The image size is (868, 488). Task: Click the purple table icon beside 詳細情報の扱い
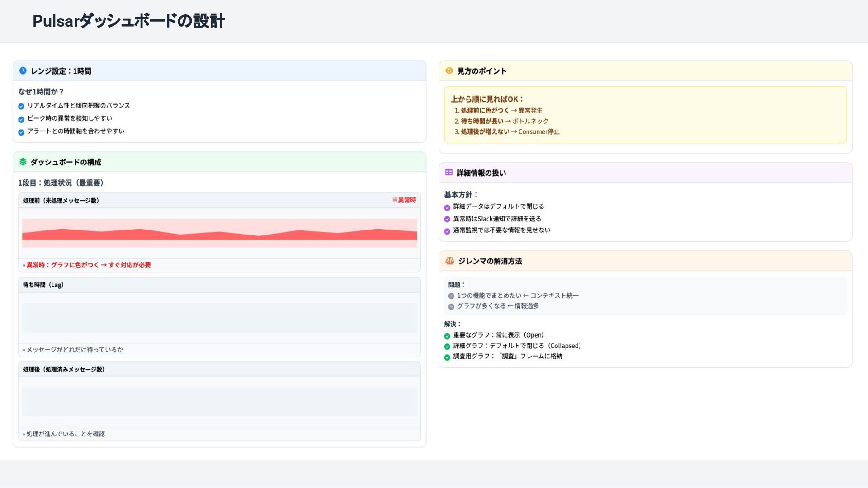point(448,173)
